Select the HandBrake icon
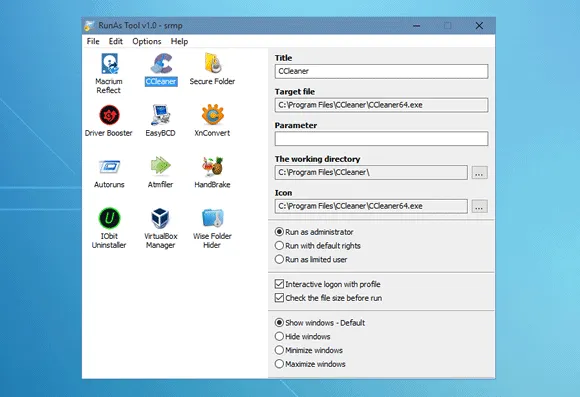 tap(212, 166)
